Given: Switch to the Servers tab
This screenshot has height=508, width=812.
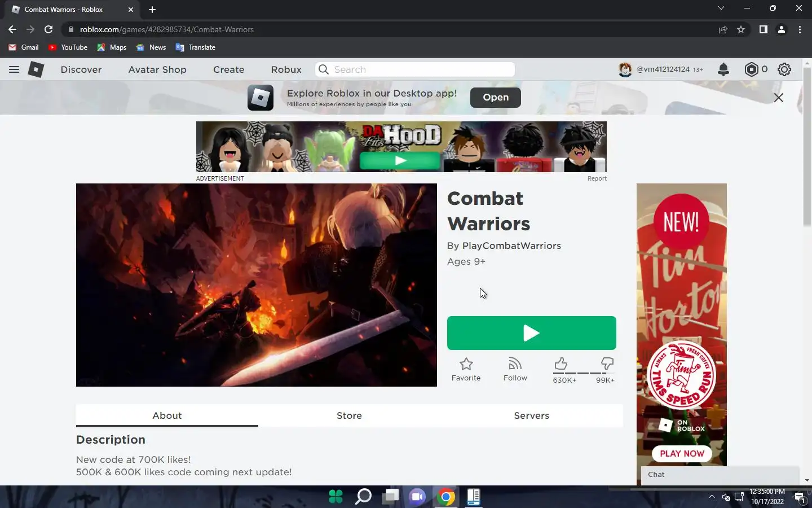Looking at the screenshot, I should 531,415.
